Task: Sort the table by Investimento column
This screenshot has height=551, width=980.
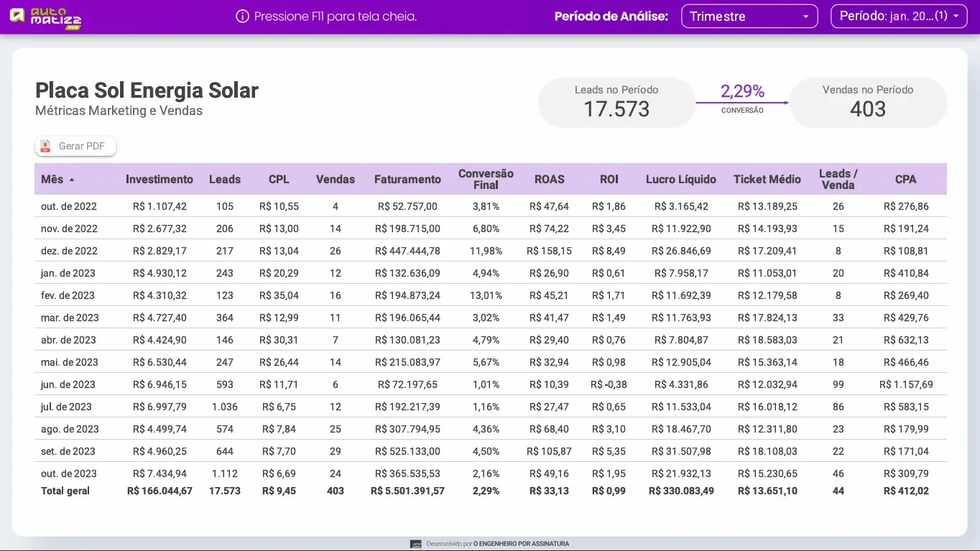Action: (x=160, y=179)
